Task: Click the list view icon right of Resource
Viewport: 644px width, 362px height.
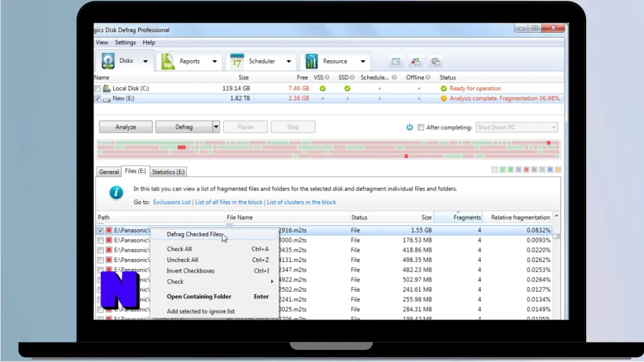Action: [396, 62]
